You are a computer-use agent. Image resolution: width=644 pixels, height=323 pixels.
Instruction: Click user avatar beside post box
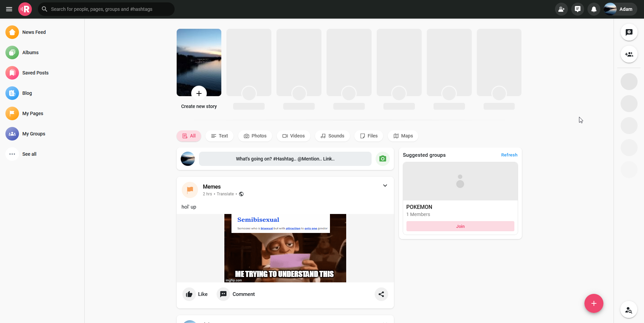188,159
